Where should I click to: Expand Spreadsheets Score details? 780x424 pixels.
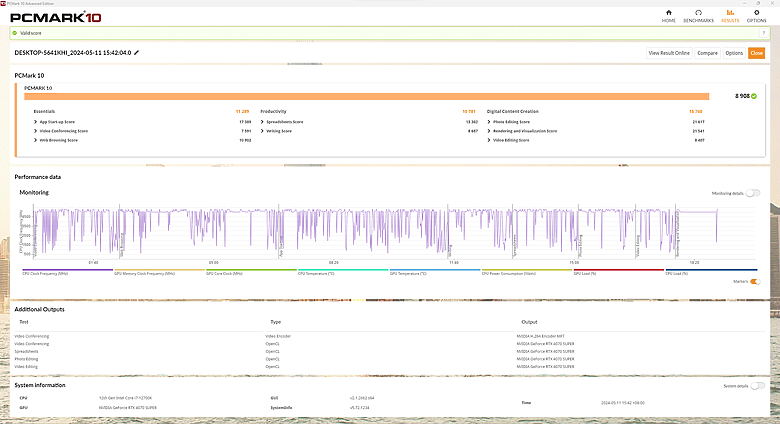coord(262,122)
